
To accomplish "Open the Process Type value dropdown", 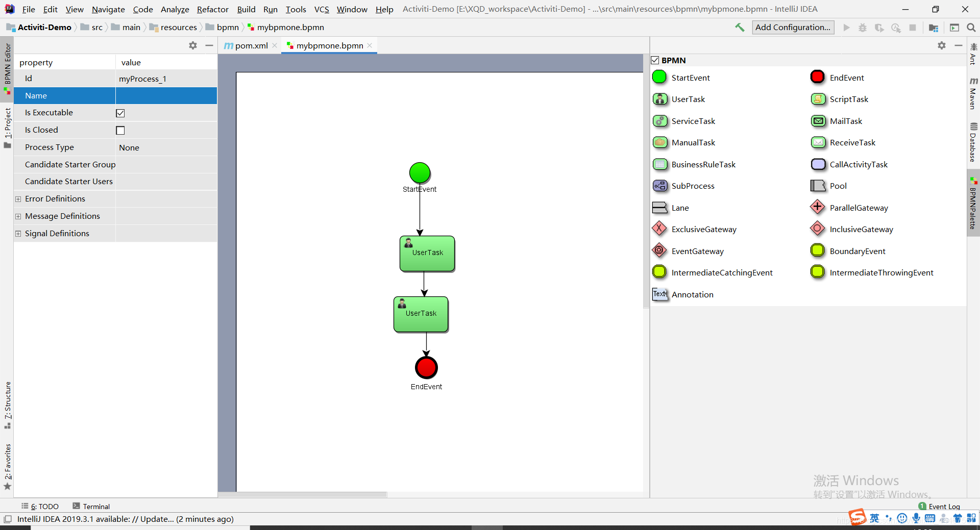I will click(x=166, y=147).
